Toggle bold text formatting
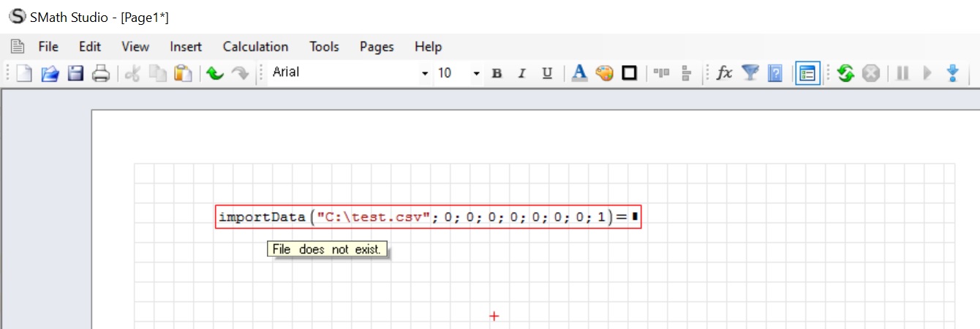 (x=497, y=73)
